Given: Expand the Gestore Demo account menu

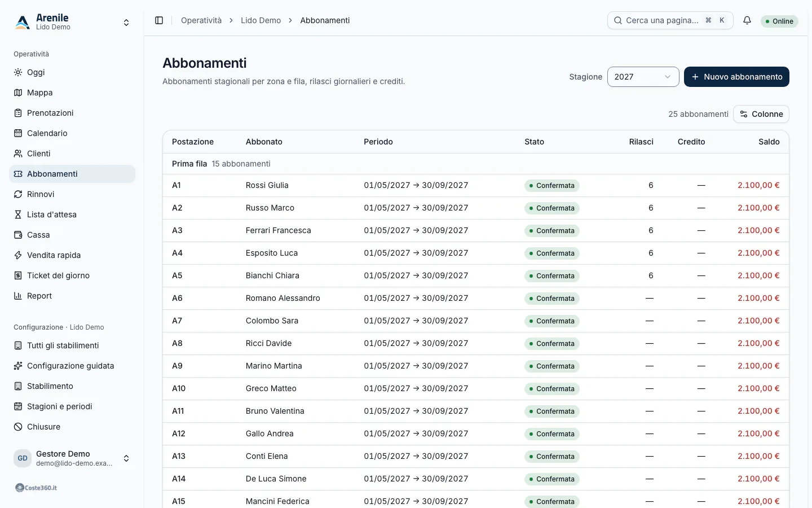Looking at the screenshot, I should (72, 458).
